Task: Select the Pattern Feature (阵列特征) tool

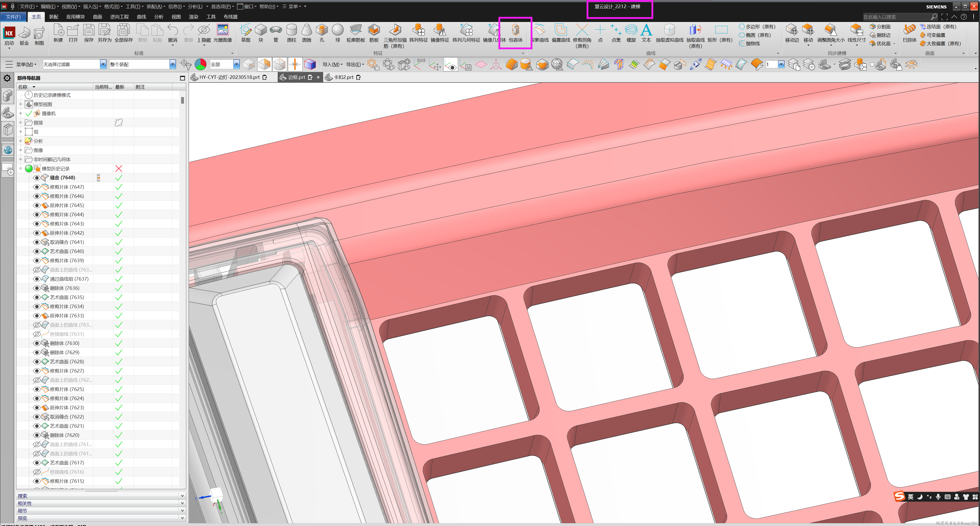Action: (418, 33)
